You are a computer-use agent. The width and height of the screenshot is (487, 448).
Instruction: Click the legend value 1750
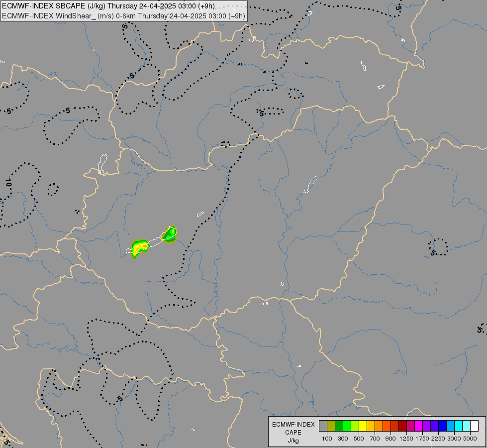[422, 439]
